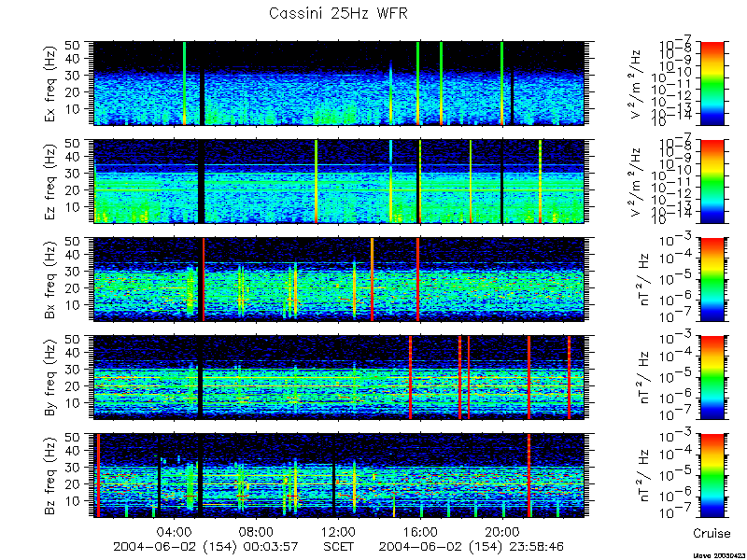Click the V²/m²/Hz unit label beside Ex color bar
The width and height of the screenshot is (747, 560).
636,84
